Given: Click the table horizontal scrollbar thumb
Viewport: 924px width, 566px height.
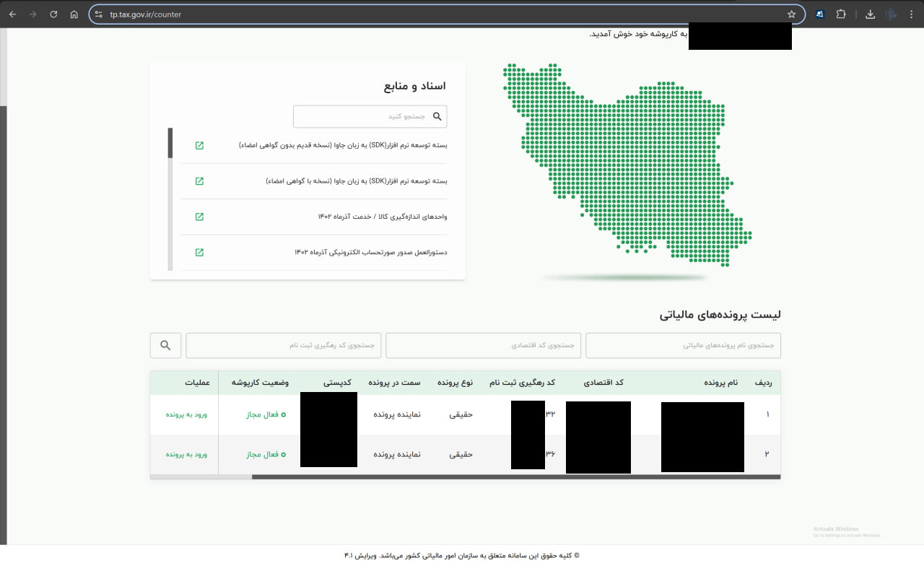Looking at the screenshot, I should pos(516,476).
